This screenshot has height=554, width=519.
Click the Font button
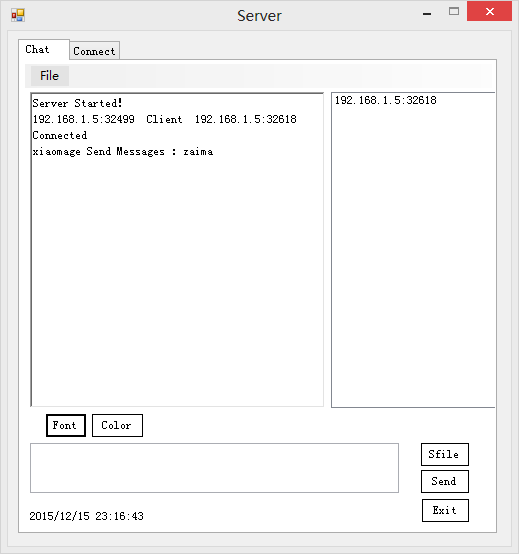click(x=66, y=425)
